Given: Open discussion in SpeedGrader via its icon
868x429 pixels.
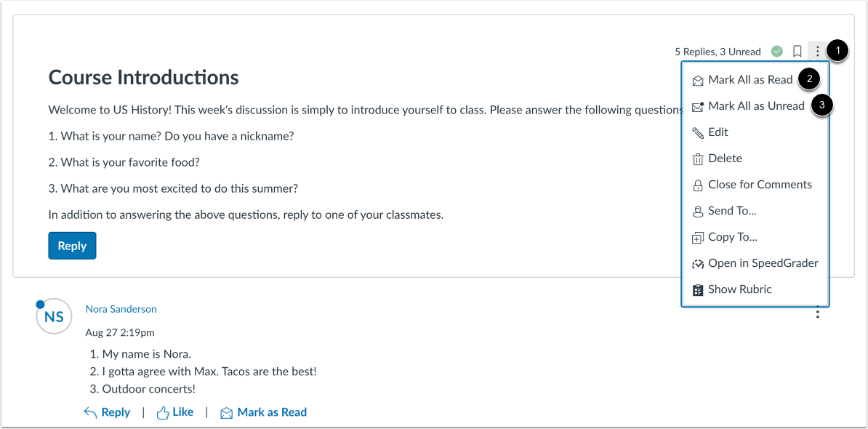Looking at the screenshot, I should coord(698,262).
